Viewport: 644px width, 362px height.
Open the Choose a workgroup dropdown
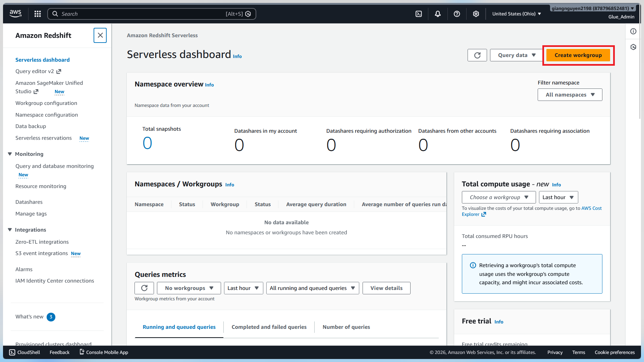[499, 197]
